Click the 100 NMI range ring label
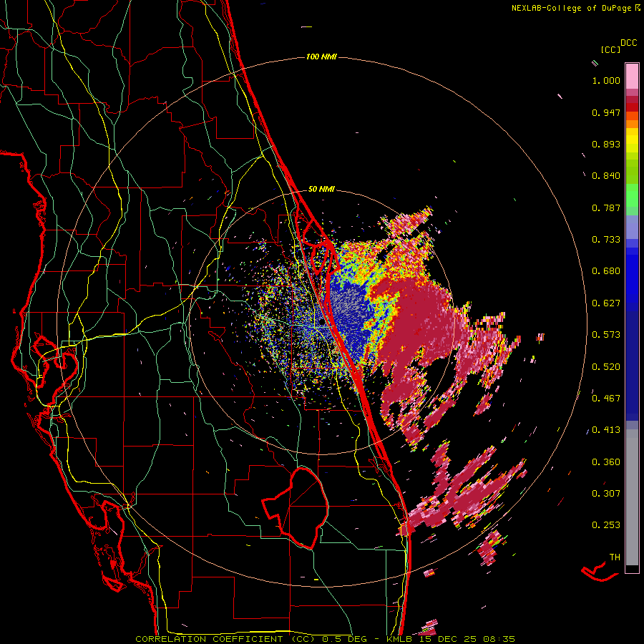The height and width of the screenshot is (644, 644). click(321, 57)
